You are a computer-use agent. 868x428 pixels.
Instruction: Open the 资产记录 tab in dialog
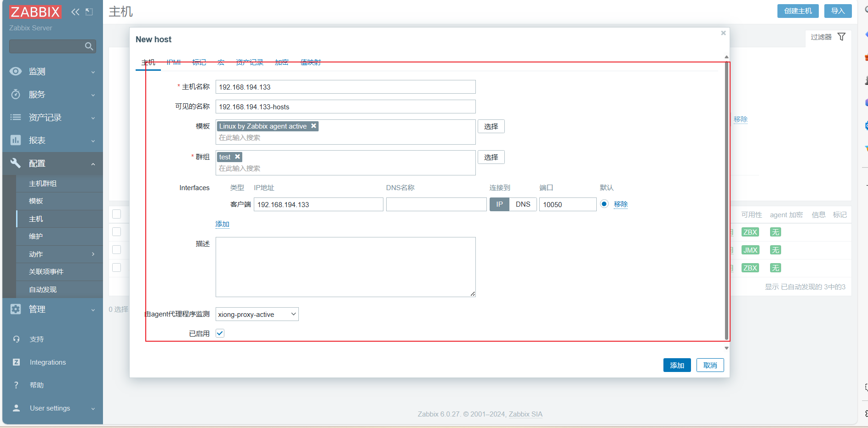pyautogui.click(x=250, y=62)
